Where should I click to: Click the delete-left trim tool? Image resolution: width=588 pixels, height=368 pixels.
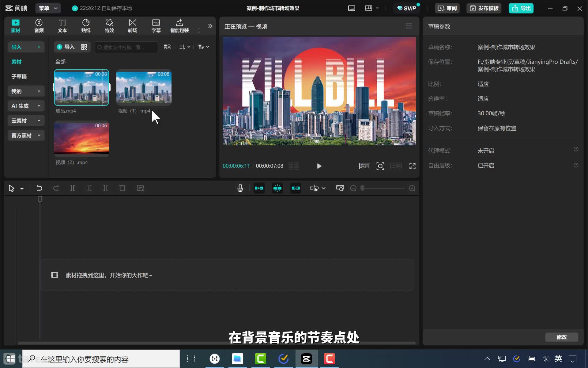89,188
